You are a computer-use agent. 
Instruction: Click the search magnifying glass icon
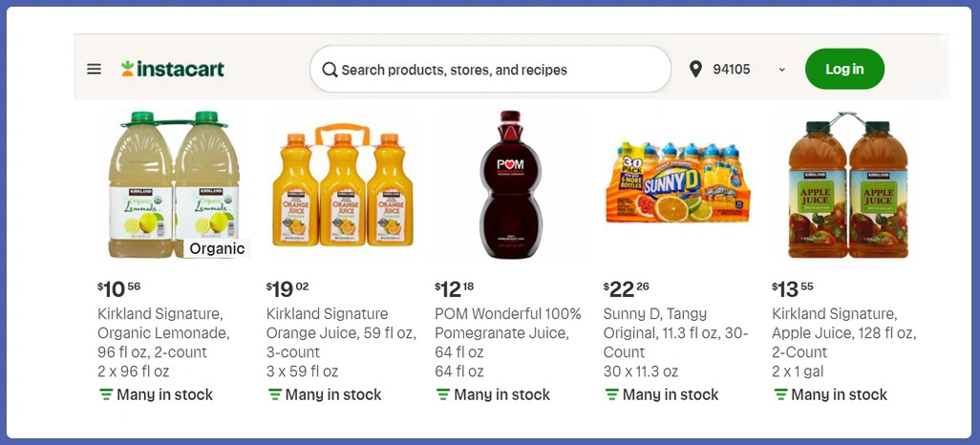tap(330, 70)
